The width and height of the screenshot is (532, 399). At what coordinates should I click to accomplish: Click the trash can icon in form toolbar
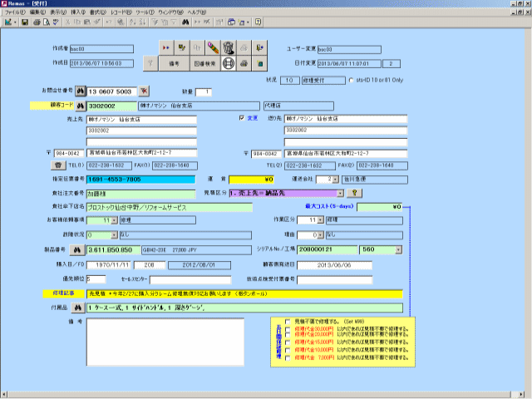point(229,47)
